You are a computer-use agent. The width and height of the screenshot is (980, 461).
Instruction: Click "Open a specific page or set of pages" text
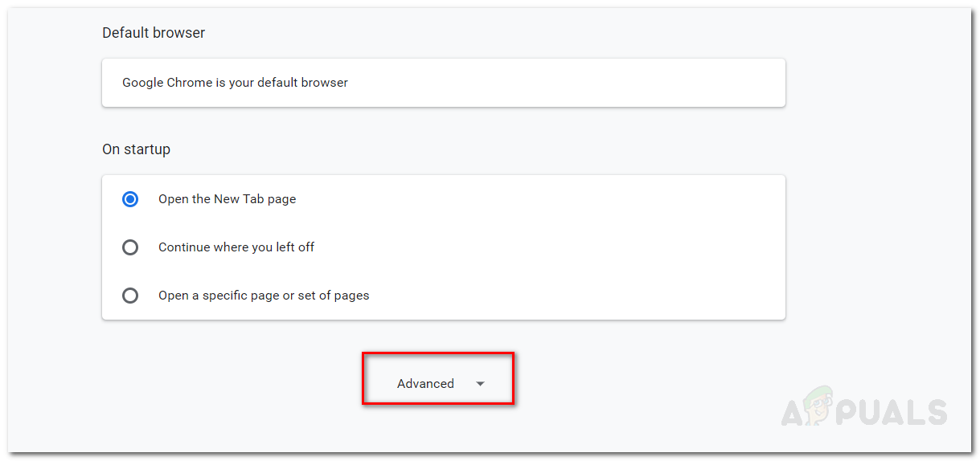click(x=264, y=296)
